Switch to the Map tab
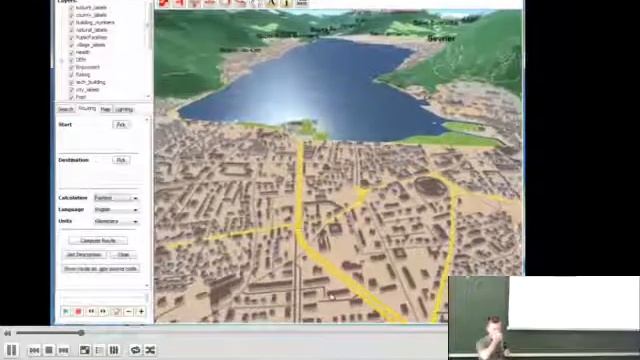 point(105,109)
